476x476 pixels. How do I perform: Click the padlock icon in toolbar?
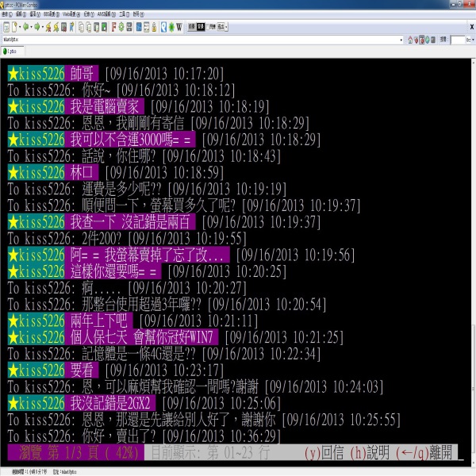click(154, 27)
